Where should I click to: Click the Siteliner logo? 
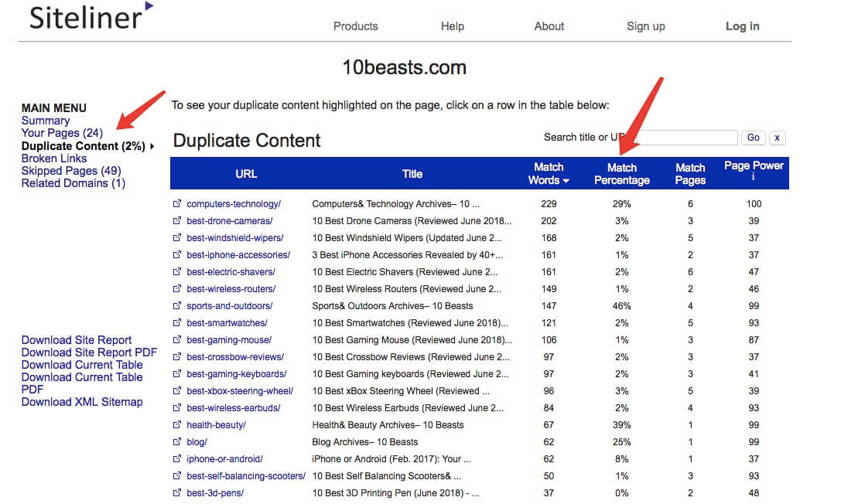tap(91, 16)
